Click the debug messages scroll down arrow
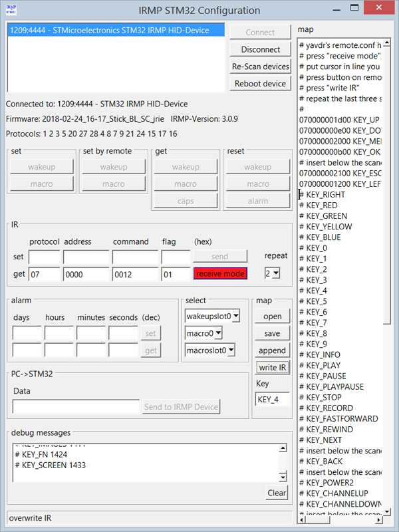Screen dimensions: 399x532 283,477
